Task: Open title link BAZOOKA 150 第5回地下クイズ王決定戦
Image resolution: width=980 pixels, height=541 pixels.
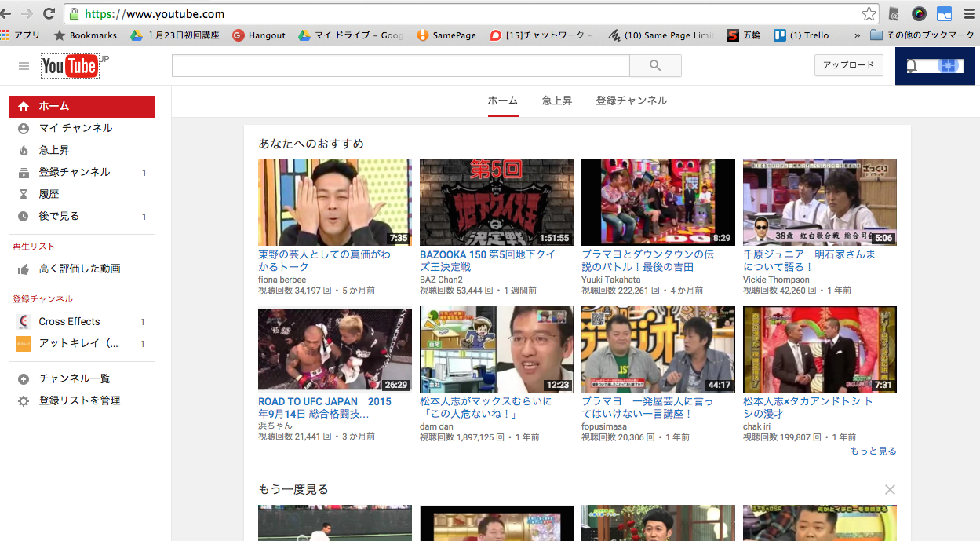Action: pyautogui.click(x=487, y=261)
